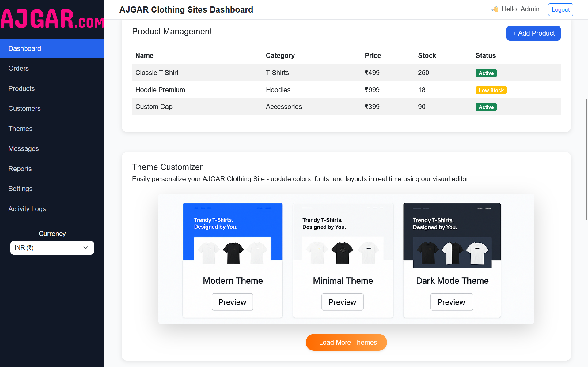Click the Low Stock status badge
The image size is (588, 367).
(491, 90)
